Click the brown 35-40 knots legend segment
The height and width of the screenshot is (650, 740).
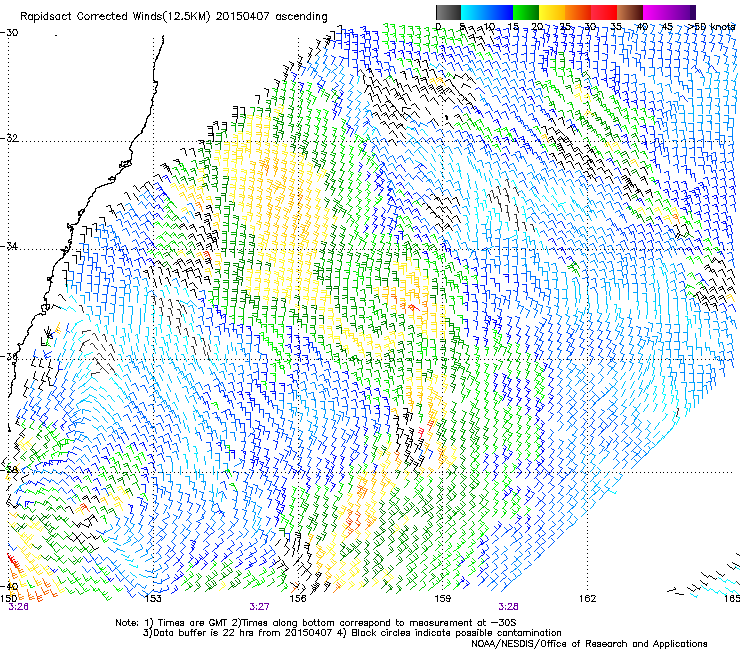[x=630, y=12]
